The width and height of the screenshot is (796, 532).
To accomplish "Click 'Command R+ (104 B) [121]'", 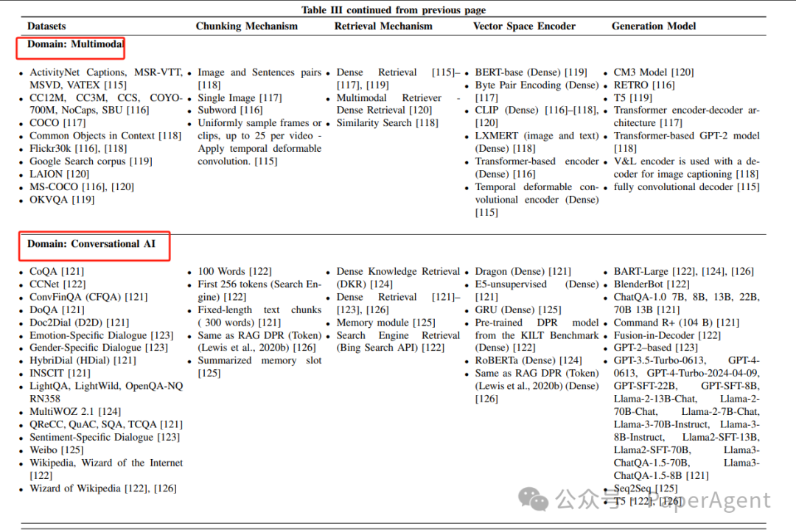I will (x=676, y=322).
